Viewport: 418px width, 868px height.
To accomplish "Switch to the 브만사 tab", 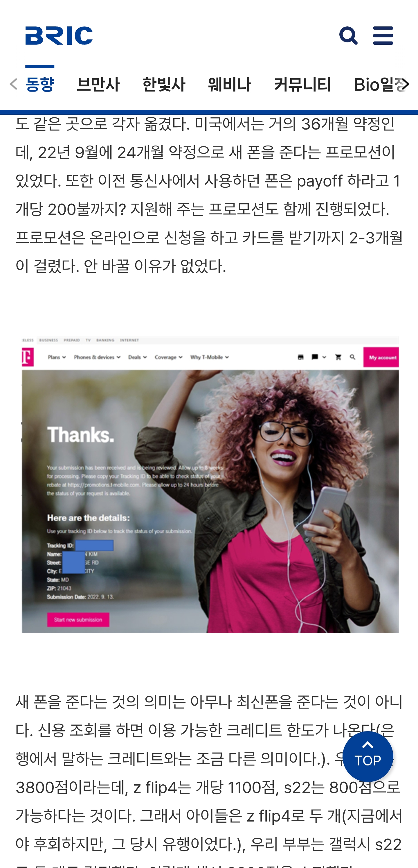I will [x=98, y=85].
